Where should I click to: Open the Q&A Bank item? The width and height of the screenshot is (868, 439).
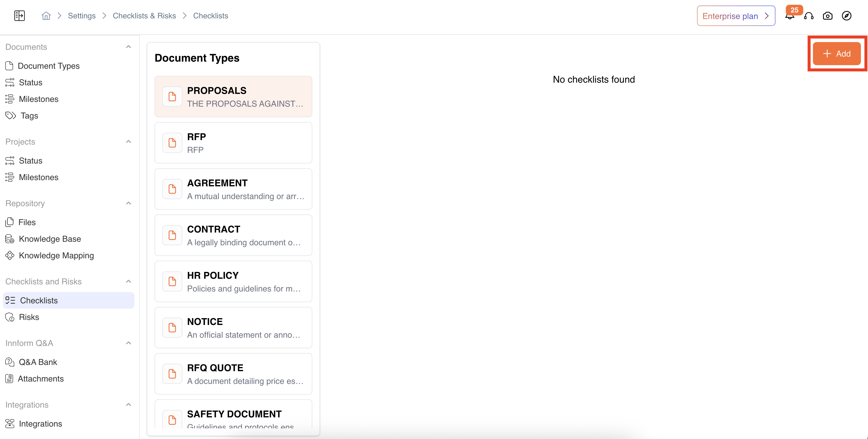(38, 362)
